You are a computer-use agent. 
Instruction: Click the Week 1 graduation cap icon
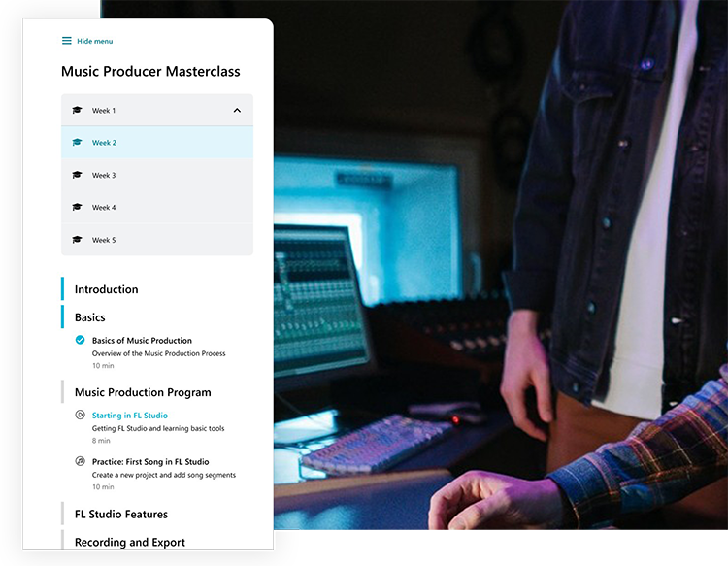click(x=77, y=110)
